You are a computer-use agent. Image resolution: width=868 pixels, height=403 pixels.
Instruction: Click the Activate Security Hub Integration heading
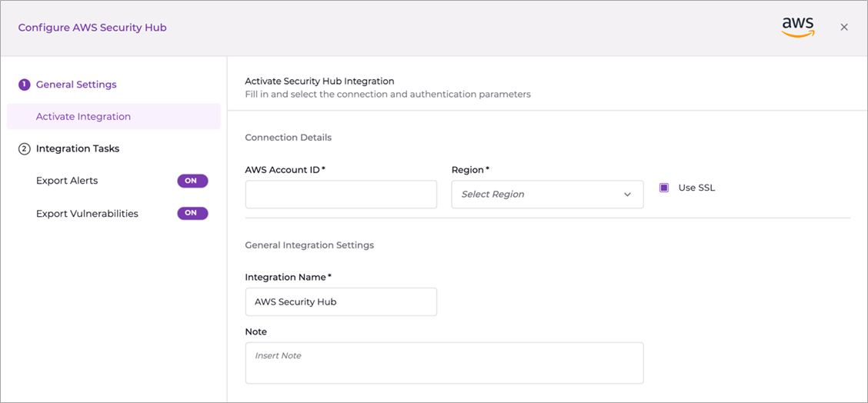(x=319, y=81)
